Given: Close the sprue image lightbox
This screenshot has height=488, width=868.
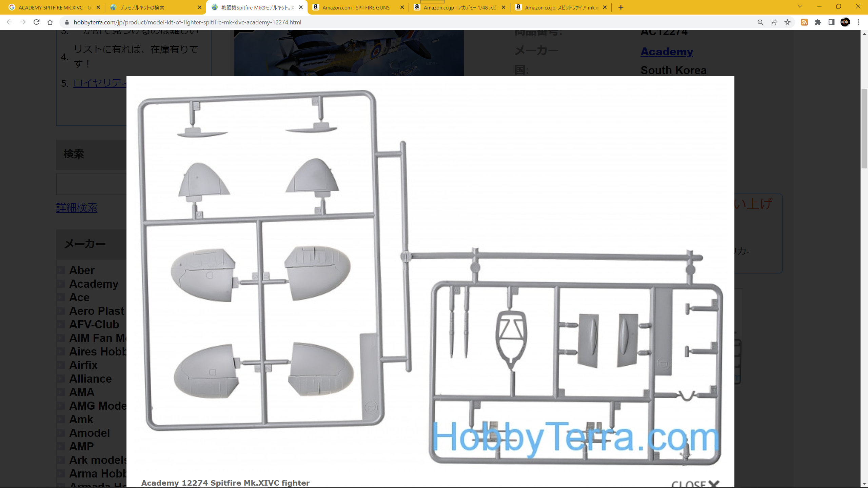Looking at the screenshot, I should pos(695,484).
